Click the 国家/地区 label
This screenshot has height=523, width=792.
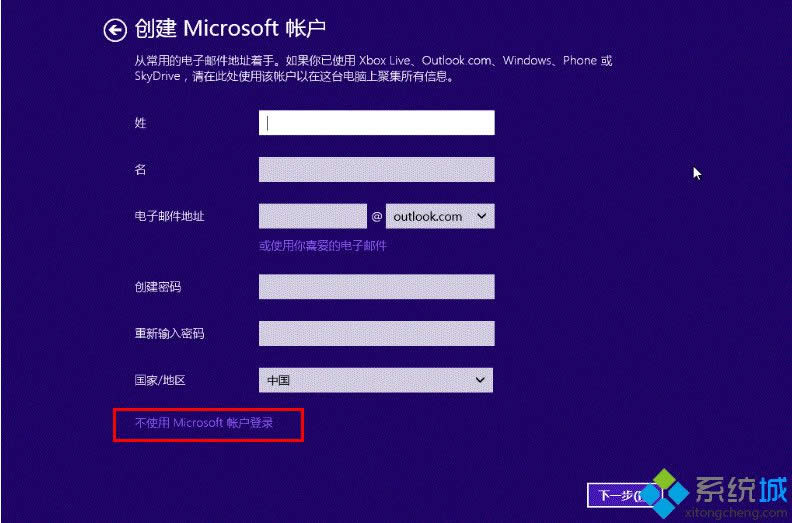(x=160, y=380)
